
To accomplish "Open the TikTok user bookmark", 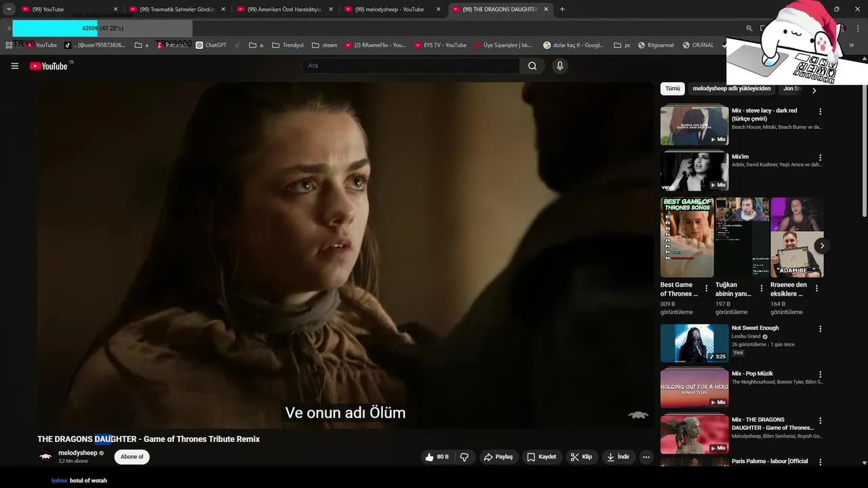I will 95,45.
